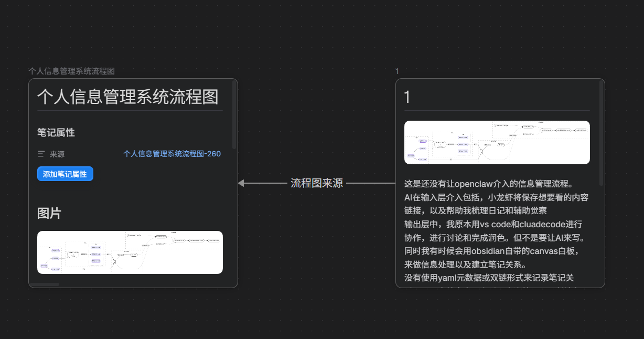Open the flowchart image inside card 1
Viewport: 644px width, 339px height.
pos(496,142)
